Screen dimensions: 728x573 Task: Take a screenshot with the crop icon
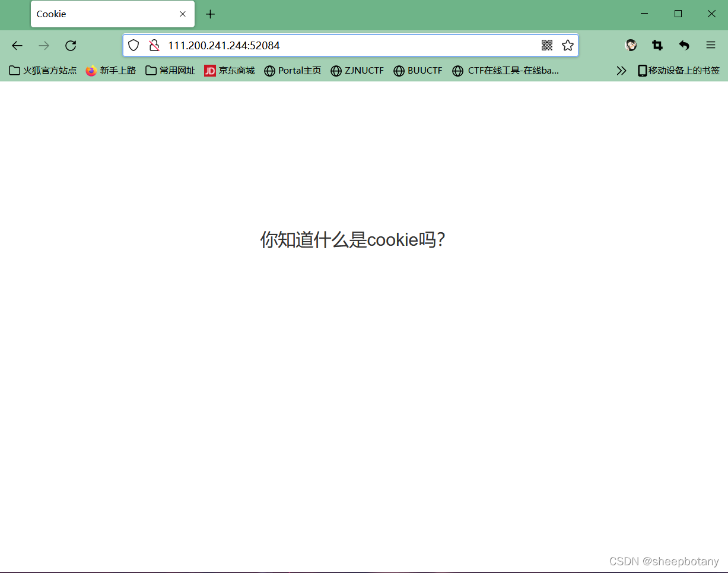[657, 45]
